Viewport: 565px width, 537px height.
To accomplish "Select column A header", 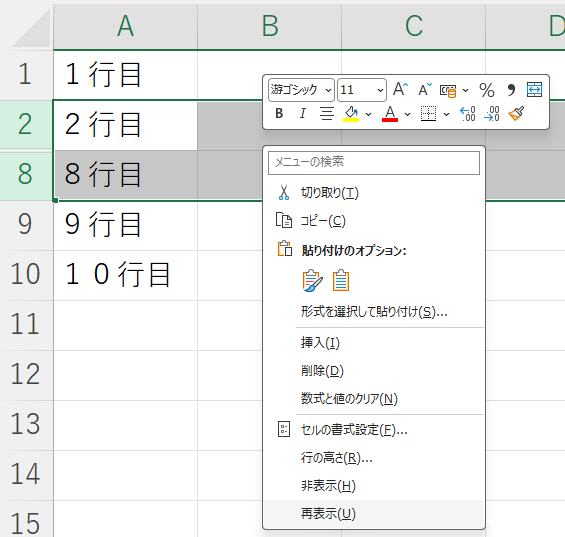I will pyautogui.click(x=125, y=26).
